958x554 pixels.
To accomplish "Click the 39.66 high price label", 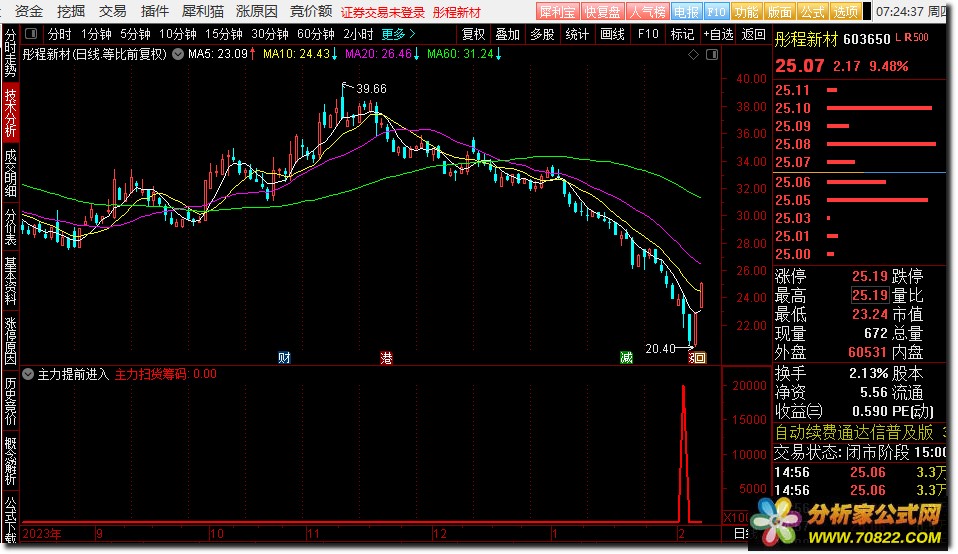I will point(371,89).
